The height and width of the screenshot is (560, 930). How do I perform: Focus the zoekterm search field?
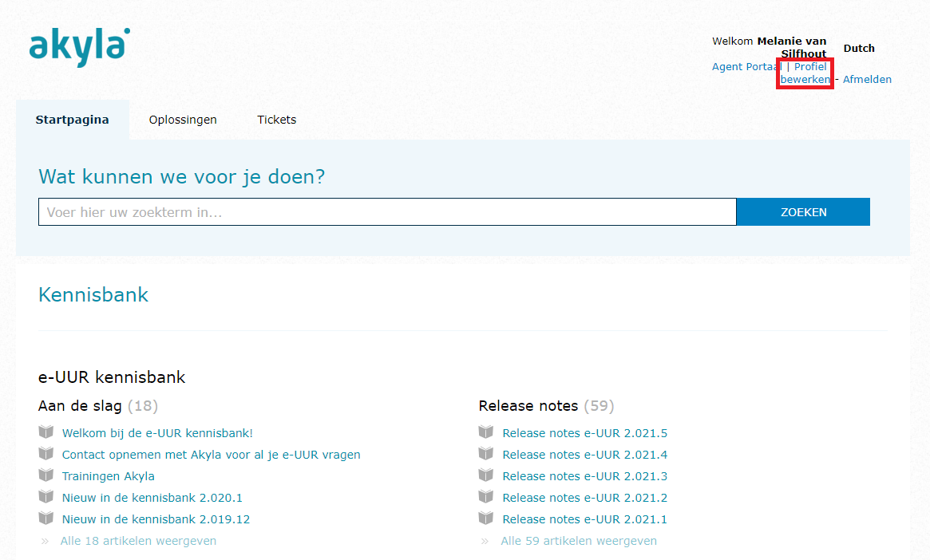[387, 212]
